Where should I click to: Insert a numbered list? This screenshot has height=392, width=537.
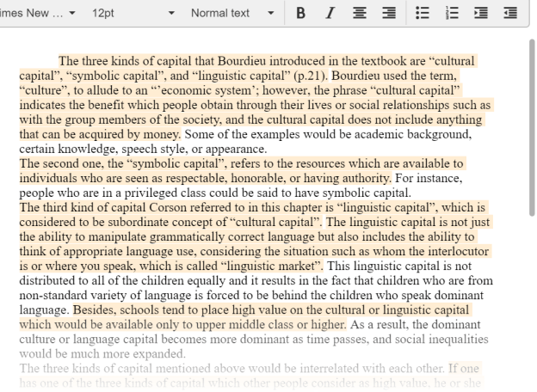(451, 13)
